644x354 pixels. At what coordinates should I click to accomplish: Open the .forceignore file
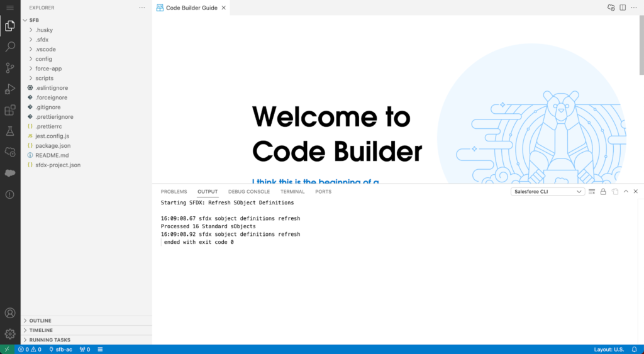pyautogui.click(x=86, y=97)
